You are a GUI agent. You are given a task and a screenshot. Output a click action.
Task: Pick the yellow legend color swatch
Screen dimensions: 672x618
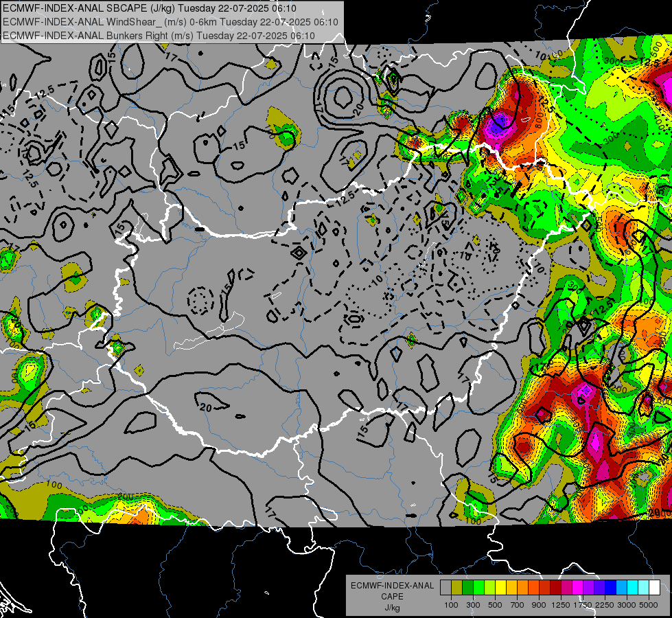pyautogui.click(x=500, y=587)
